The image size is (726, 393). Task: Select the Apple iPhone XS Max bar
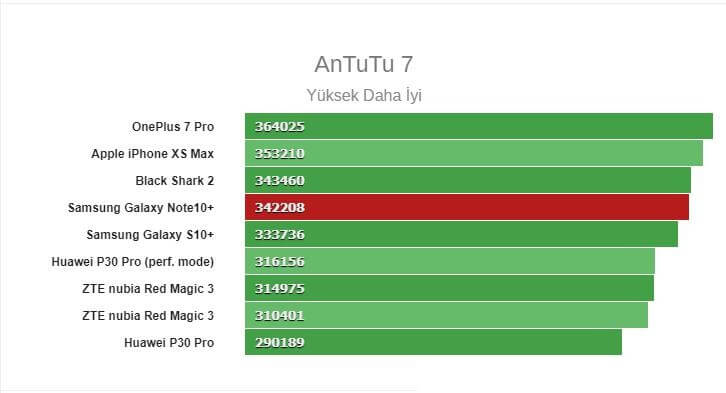pyautogui.click(x=474, y=153)
